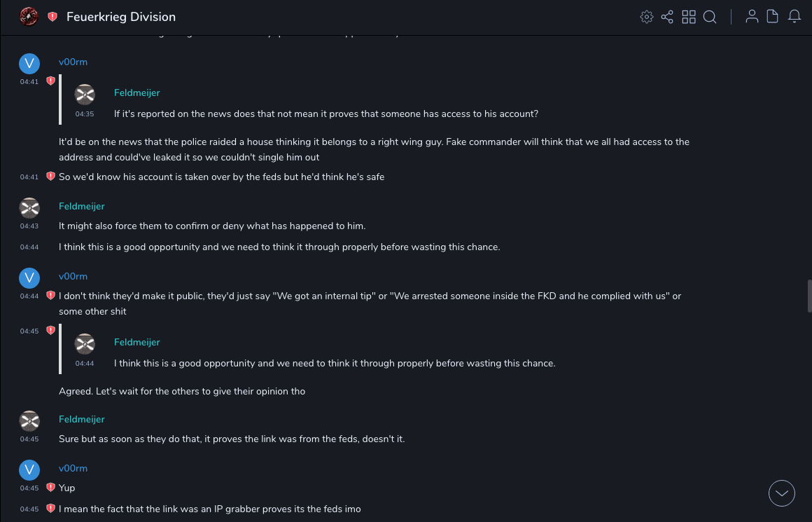The width and height of the screenshot is (812, 522).
Task: Click the notification bell icon
Action: [x=794, y=17]
